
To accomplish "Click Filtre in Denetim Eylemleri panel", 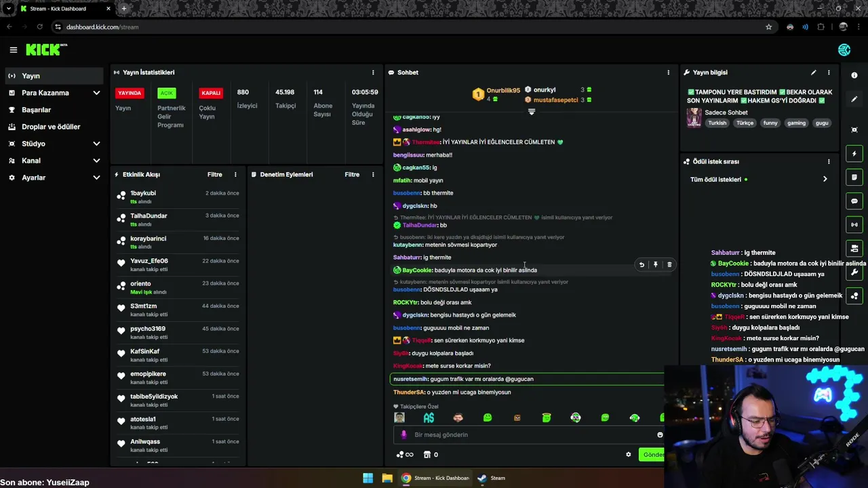I will click(x=351, y=174).
